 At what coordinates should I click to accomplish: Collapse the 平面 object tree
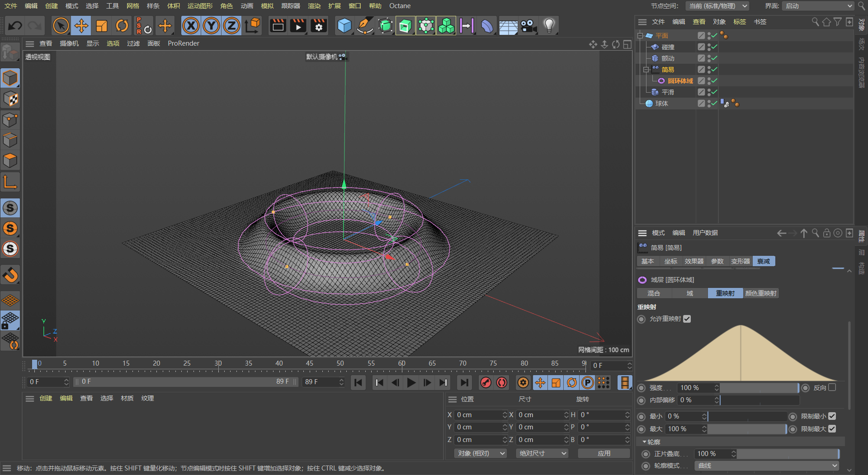pos(640,36)
